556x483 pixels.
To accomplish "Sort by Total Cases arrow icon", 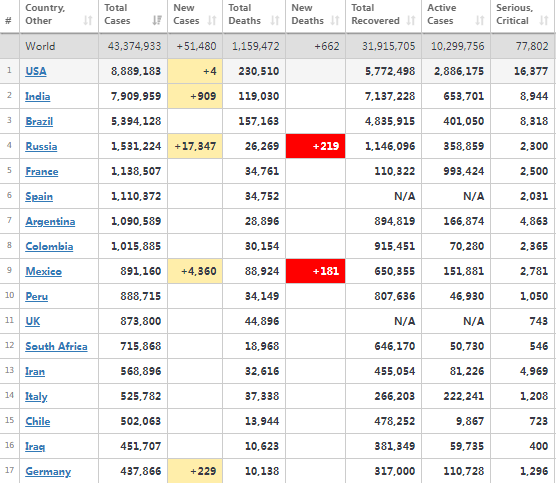I will pyautogui.click(x=157, y=21).
